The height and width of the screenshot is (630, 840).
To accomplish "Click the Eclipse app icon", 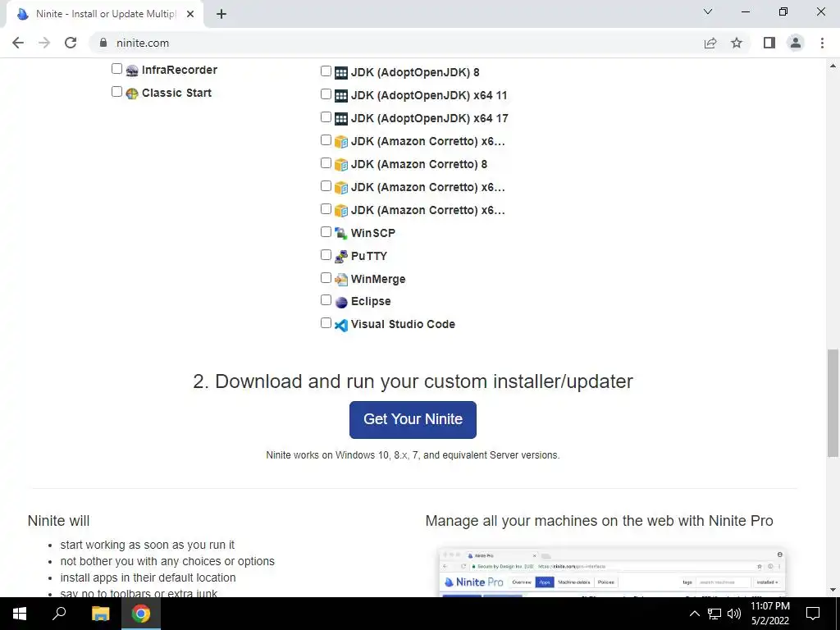I will tap(340, 302).
